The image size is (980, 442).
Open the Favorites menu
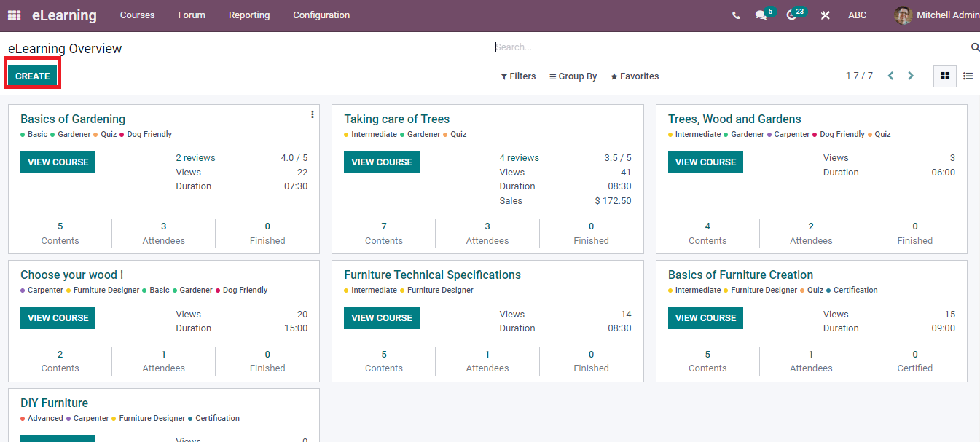[x=634, y=76]
